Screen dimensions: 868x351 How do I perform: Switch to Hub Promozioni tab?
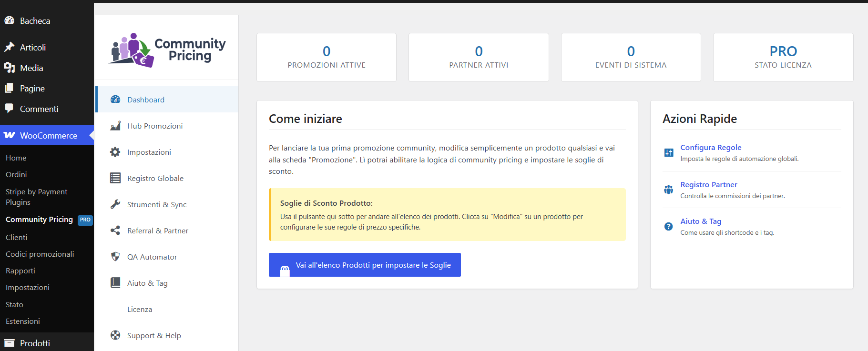click(x=167, y=126)
